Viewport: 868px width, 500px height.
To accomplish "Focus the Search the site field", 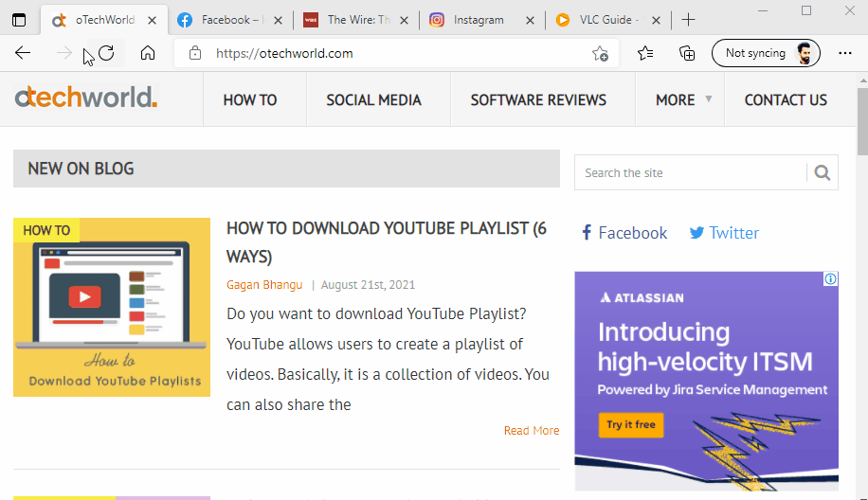I will click(690, 172).
